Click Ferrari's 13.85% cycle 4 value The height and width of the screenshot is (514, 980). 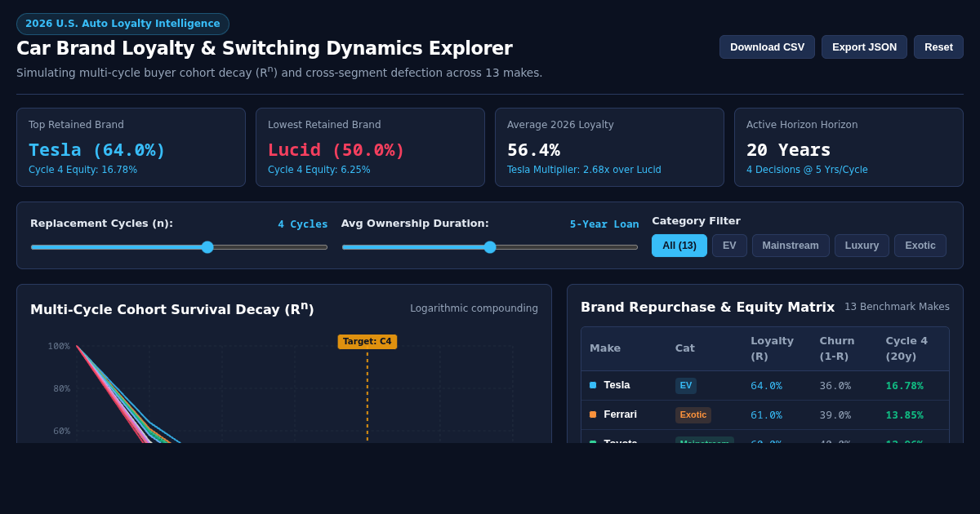[905, 415]
